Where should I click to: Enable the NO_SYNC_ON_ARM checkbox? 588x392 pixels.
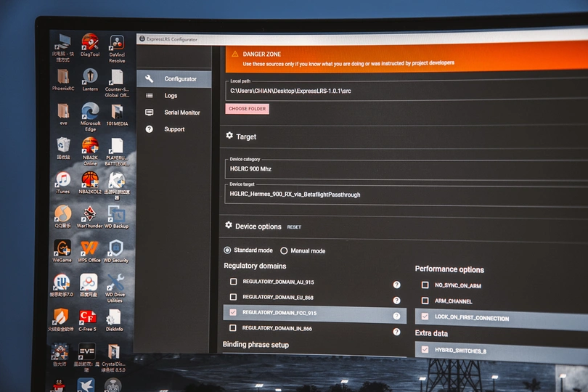425,285
